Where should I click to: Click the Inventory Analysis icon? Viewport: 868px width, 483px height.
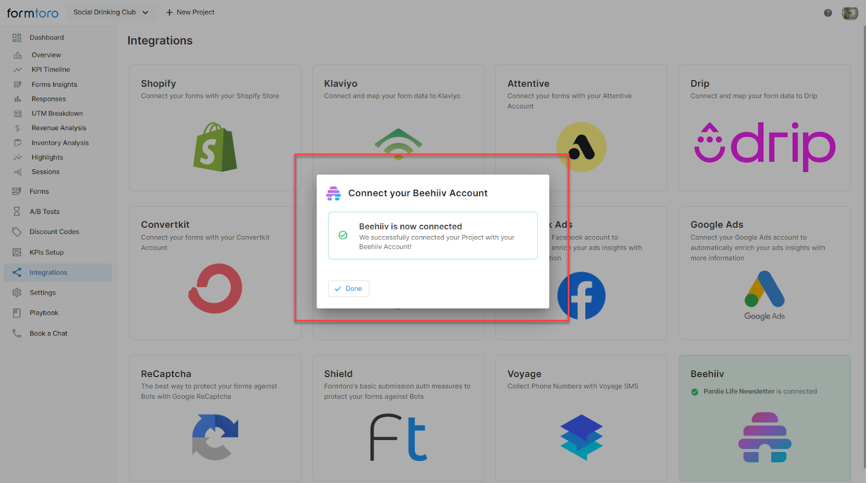pyautogui.click(x=18, y=143)
